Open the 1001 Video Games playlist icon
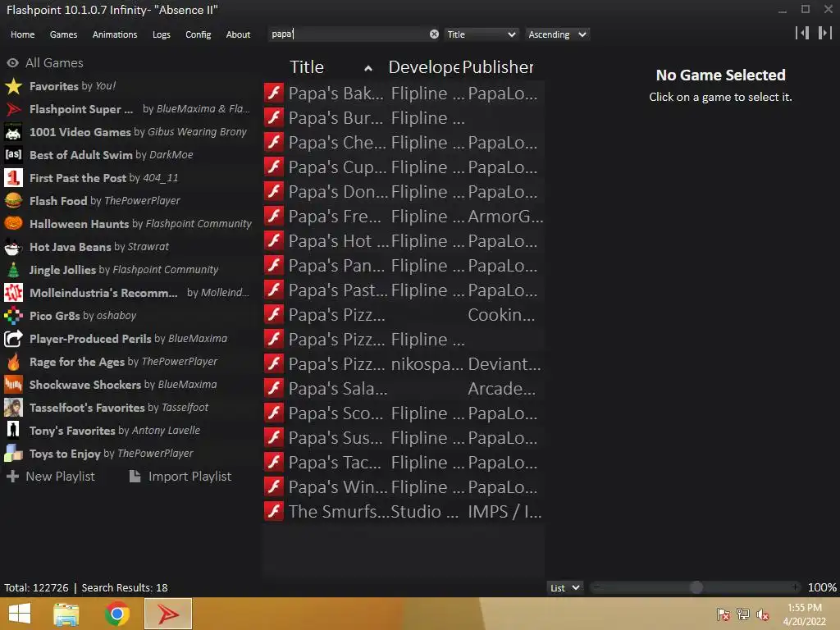The image size is (840, 630). (13, 132)
